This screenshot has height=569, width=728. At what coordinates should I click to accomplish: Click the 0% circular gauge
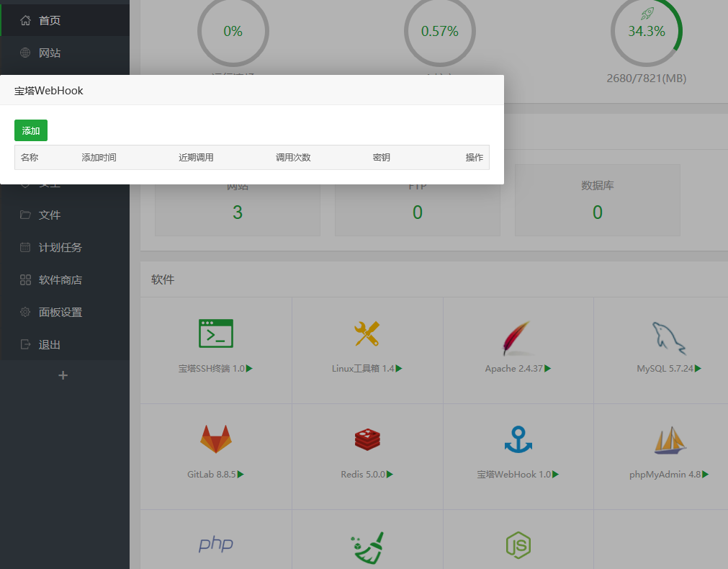233,31
